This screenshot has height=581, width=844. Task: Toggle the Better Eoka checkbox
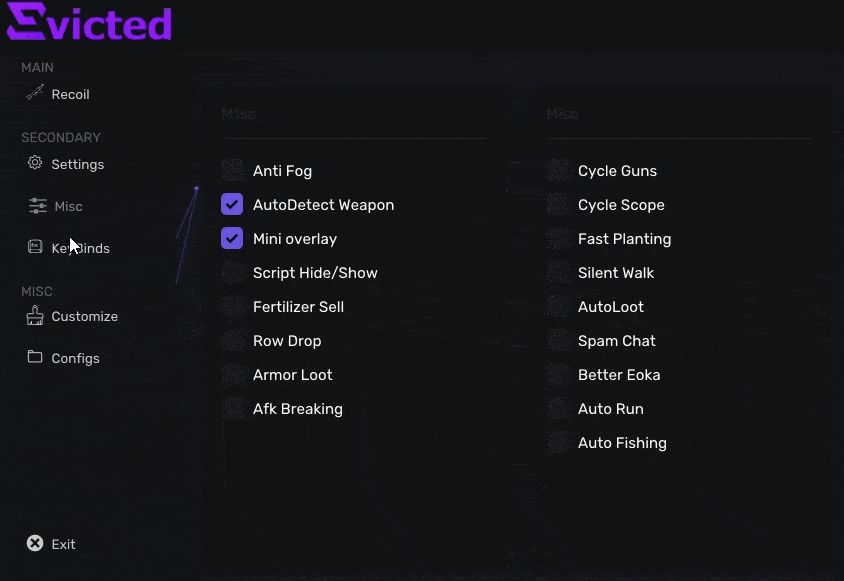[x=558, y=375]
